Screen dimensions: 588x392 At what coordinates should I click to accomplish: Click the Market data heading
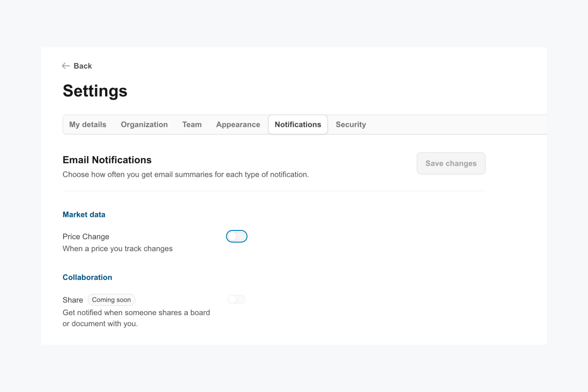[84, 214]
